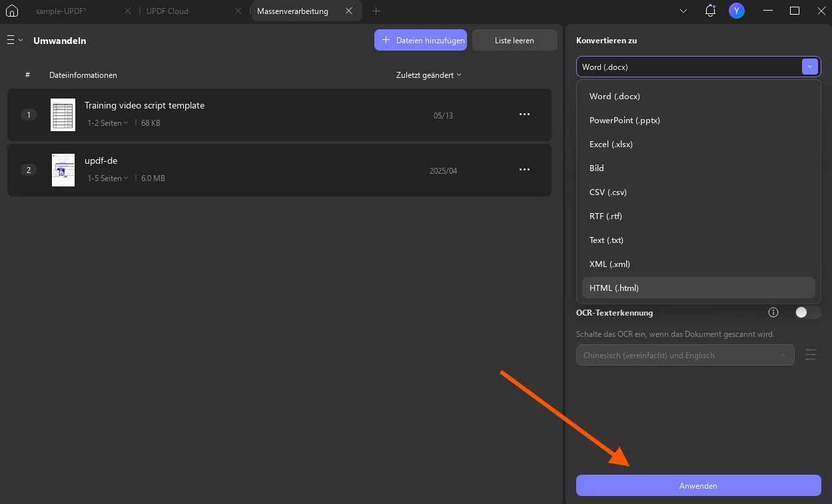This screenshot has height=504, width=832.
Task: Close the UPDF Cloud tab
Action: (x=238, y=11)
